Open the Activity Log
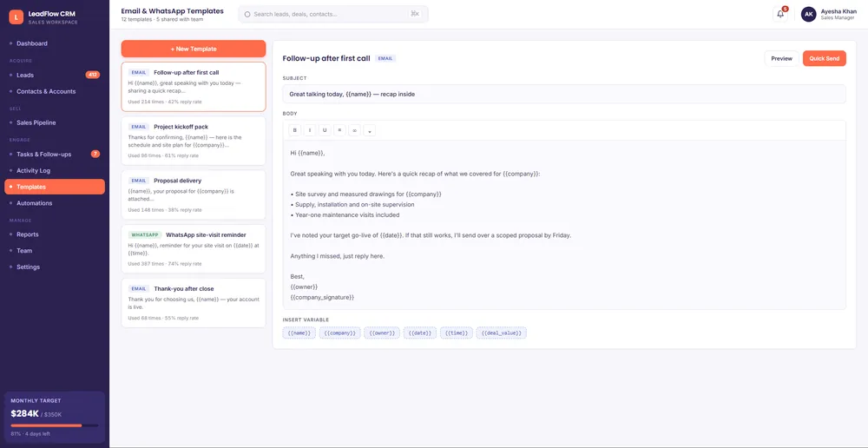The height and width of the screenshot is (448, 868). coord(54,170)
